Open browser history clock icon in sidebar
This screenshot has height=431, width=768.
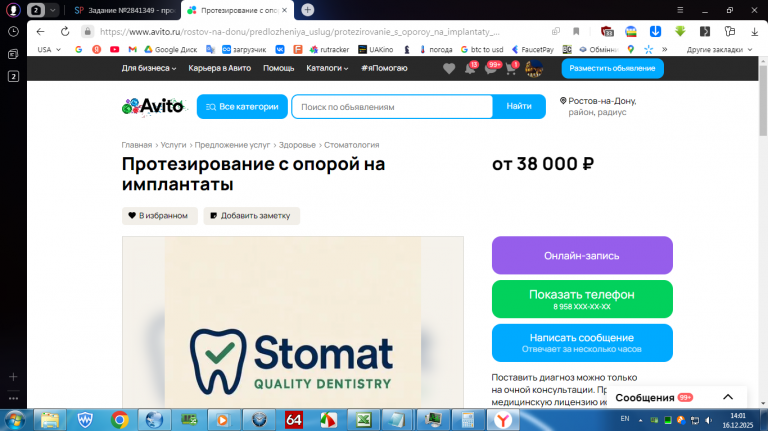tap(13, 31)
